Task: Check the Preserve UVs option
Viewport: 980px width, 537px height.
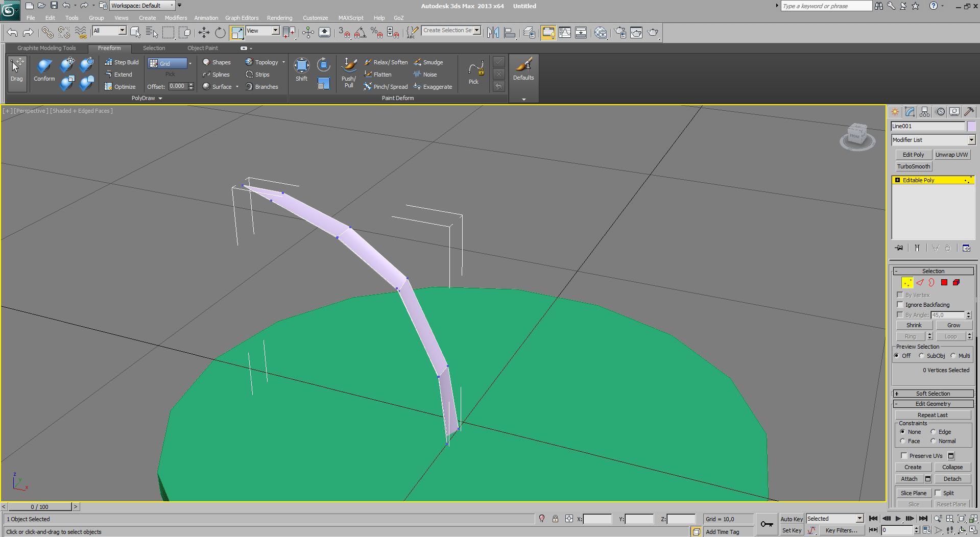Action: tap(904, 456)
